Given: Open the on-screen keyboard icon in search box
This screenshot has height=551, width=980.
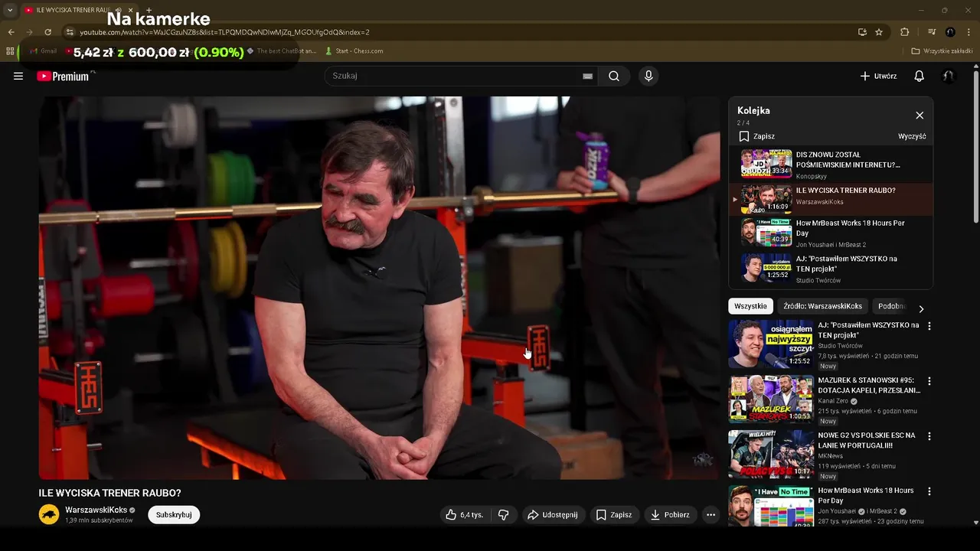Looking at the screenshot, I should 587,76.
